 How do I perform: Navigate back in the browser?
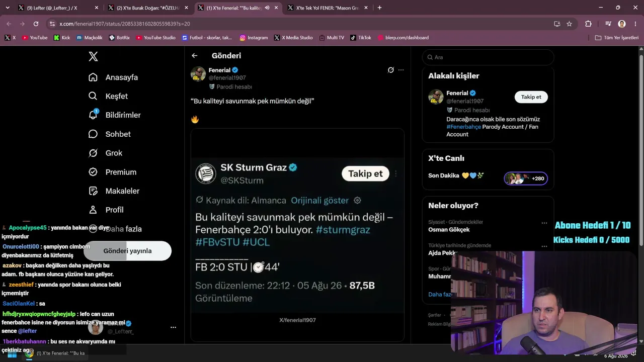[9, 24]
